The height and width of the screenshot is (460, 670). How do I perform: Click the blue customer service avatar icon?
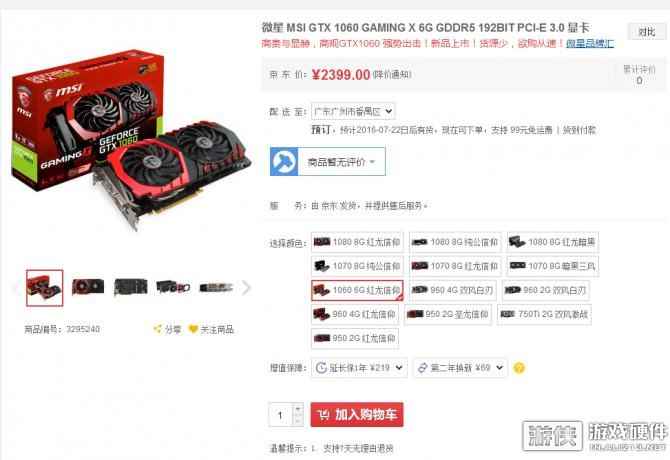point(284,161)
